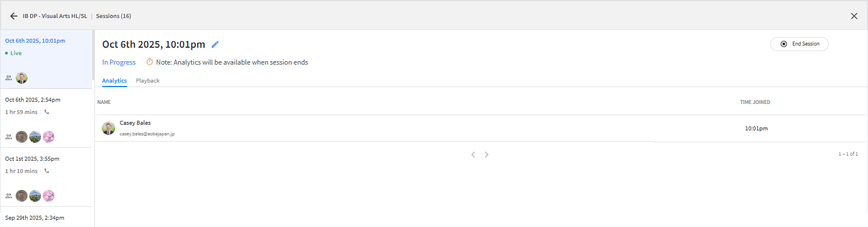Click participants icon in Oct 6th 2:54pm session
Screen dimensions: 868x227
[x=8, y=137]
